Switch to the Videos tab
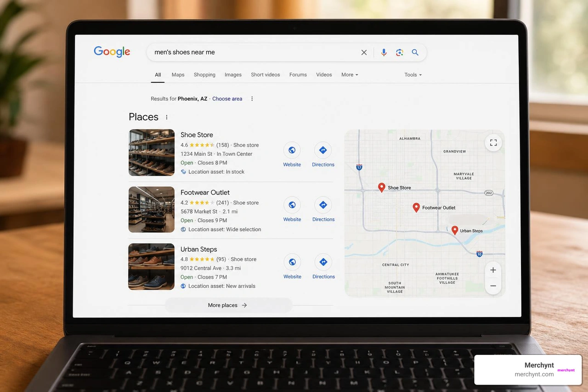Screen dimensions: 588x392 (x=324, y=74)
